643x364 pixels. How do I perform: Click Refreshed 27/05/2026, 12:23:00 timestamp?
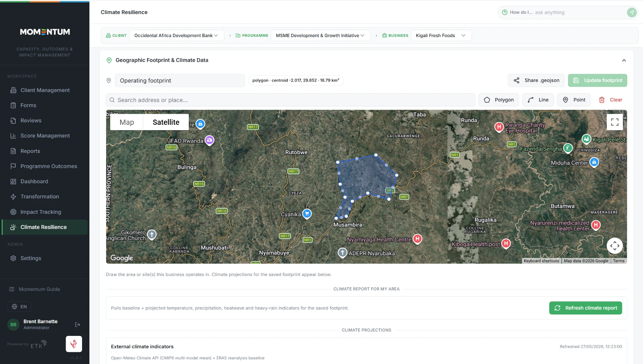pos(591,347)
